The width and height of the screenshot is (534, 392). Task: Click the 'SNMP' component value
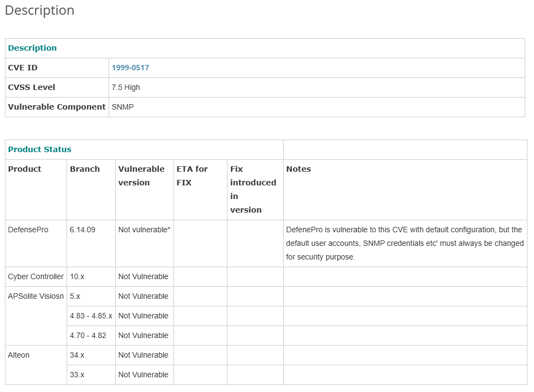point(123,107)
